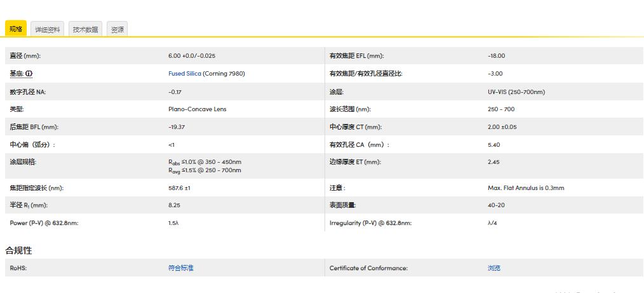Select Max. Flat Annulus is 0.3mm note

pos(526,187)
